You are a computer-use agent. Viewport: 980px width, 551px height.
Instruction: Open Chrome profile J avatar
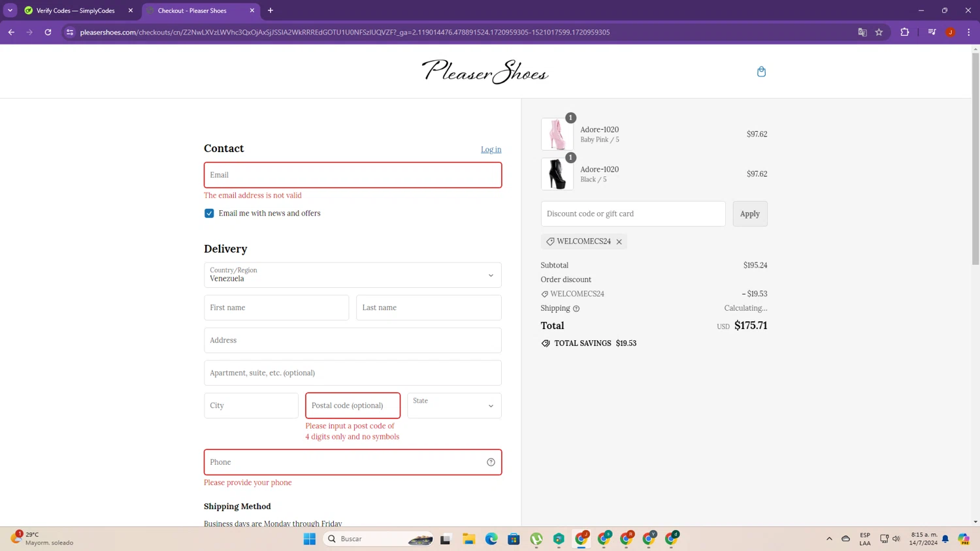[x=951, y=32]
